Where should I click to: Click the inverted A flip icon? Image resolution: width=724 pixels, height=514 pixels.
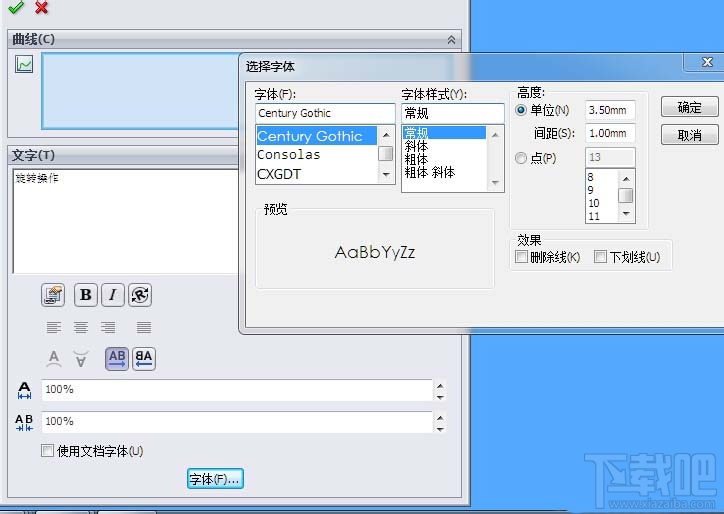coord(81,358)
